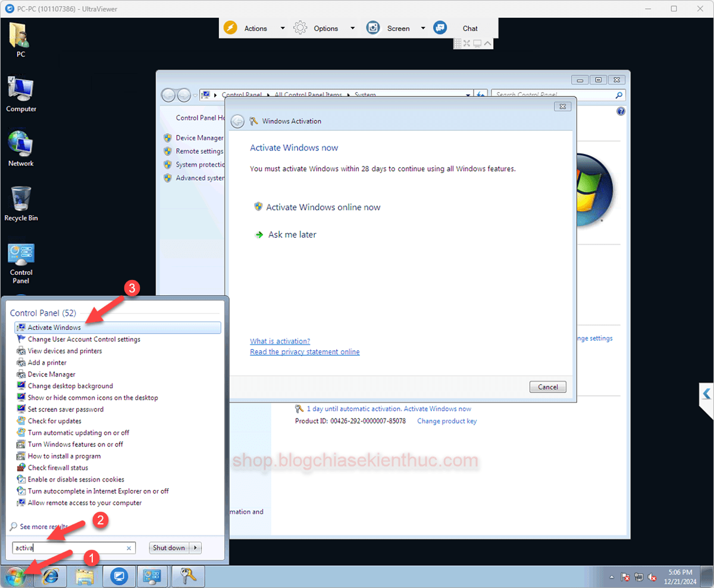Launch Internet Explorer from the taskbar

(x=50, y=577)
